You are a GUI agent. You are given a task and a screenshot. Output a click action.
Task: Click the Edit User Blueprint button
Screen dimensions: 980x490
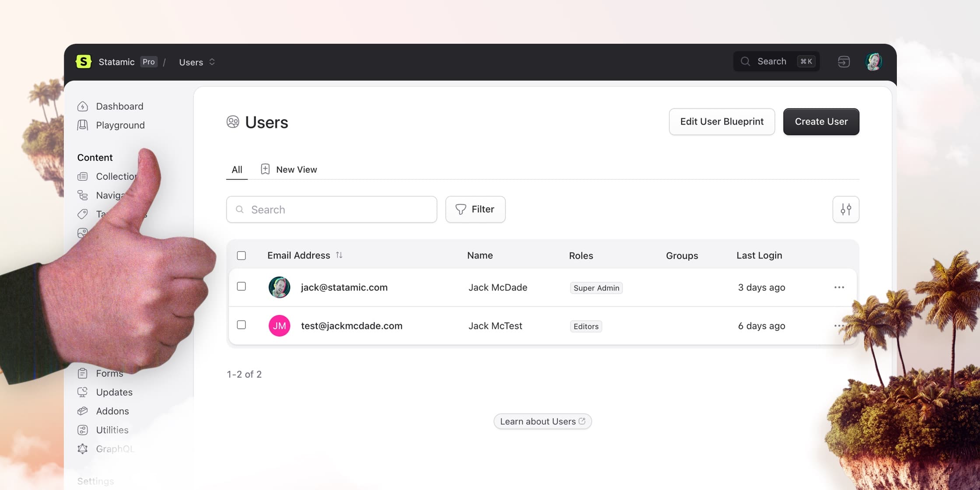pyautogui.click(x=722, y=122)
